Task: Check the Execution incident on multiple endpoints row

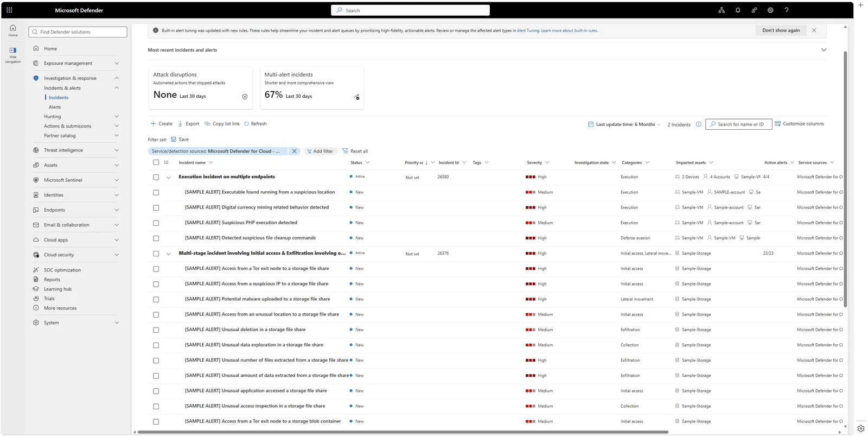Action: 156,177
